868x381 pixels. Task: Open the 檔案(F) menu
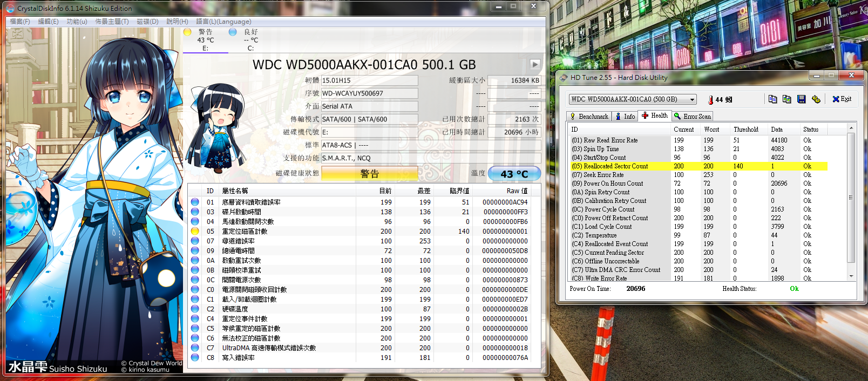point(20,22)
